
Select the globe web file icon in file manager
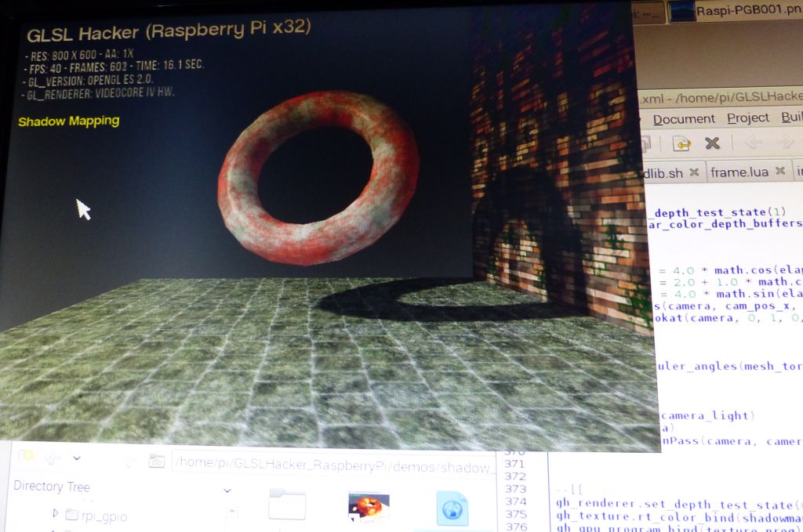(x=452, y=508)
